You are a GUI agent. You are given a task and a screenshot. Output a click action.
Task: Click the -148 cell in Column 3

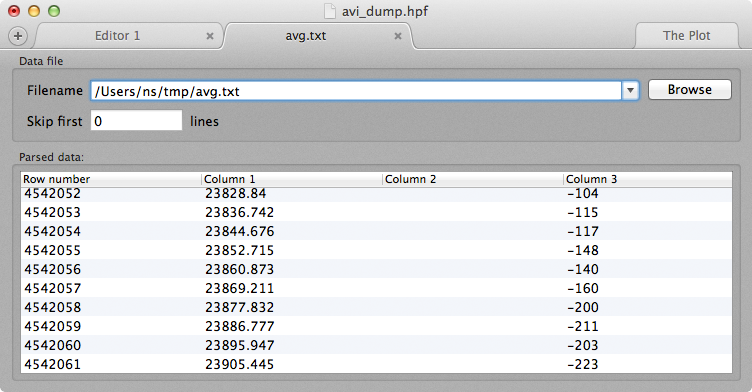[583, 250]
